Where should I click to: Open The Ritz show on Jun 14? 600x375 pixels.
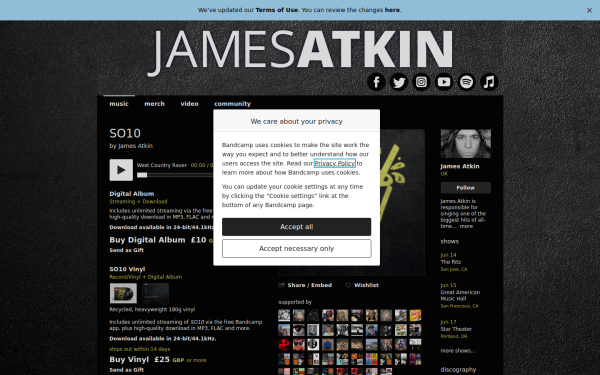pyautogui.click(x=451, y=262)
